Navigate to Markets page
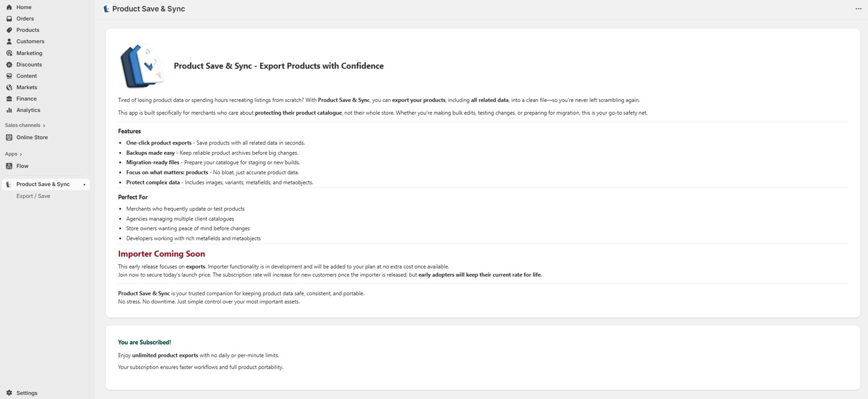This screenshot has width=868, height=399. click(26, 88)
